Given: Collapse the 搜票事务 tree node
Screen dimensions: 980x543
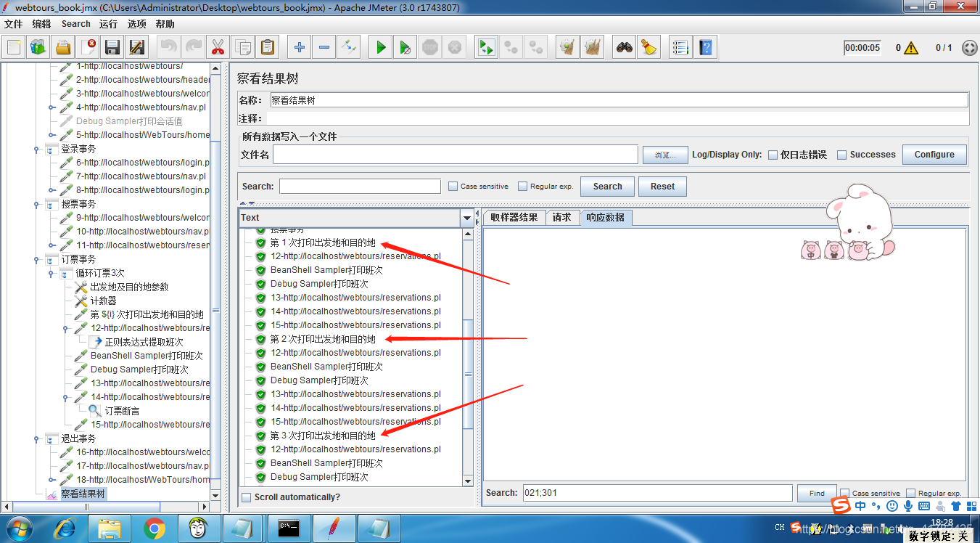Looking at the screenshot, I should [x=36, y=204].
